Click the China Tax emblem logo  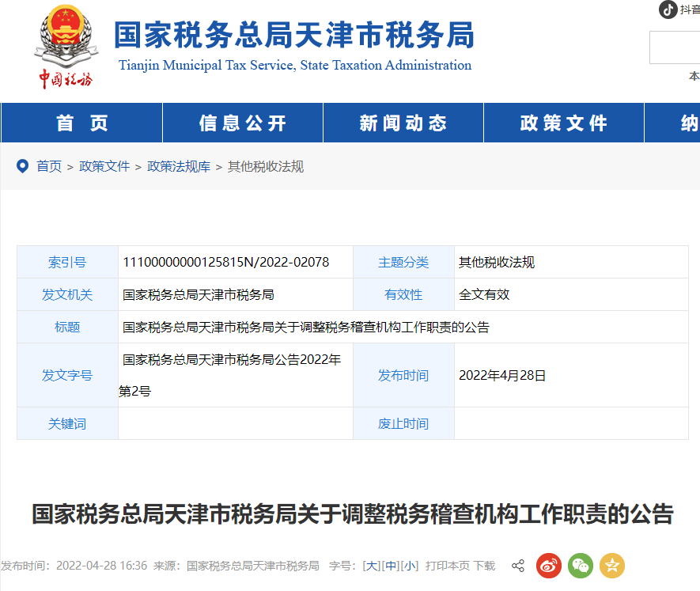66,47
